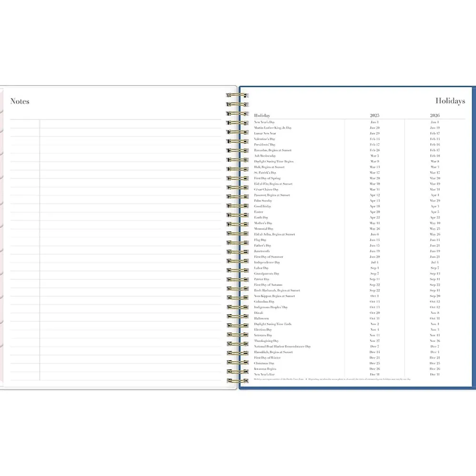
Task: Click the Mother's Day entry
Action: pyautogui.click(x=263, y=223)
